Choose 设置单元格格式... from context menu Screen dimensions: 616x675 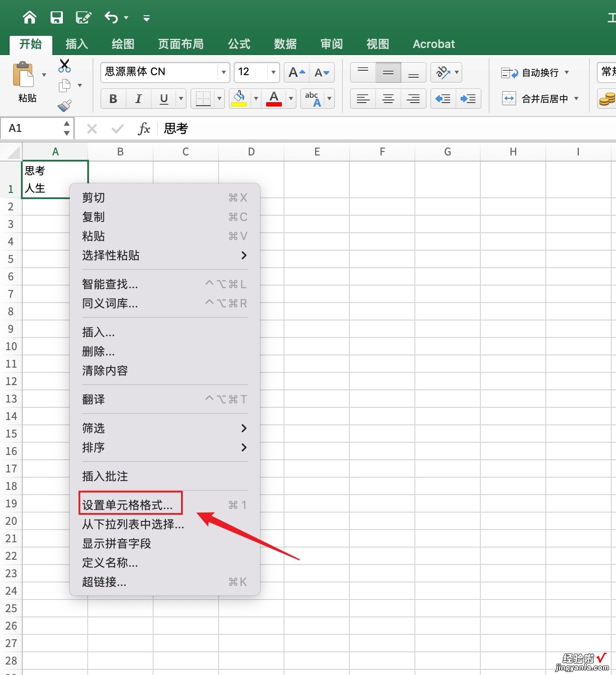pos(165,505)
